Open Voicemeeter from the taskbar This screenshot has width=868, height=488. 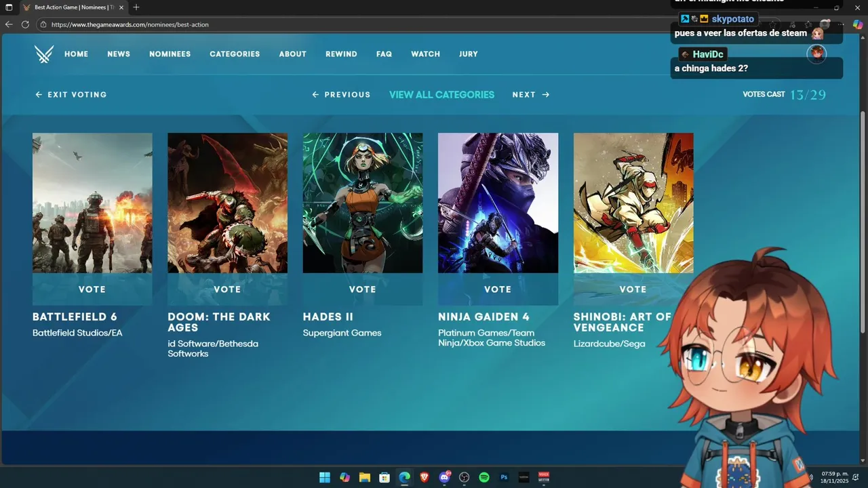544,477
